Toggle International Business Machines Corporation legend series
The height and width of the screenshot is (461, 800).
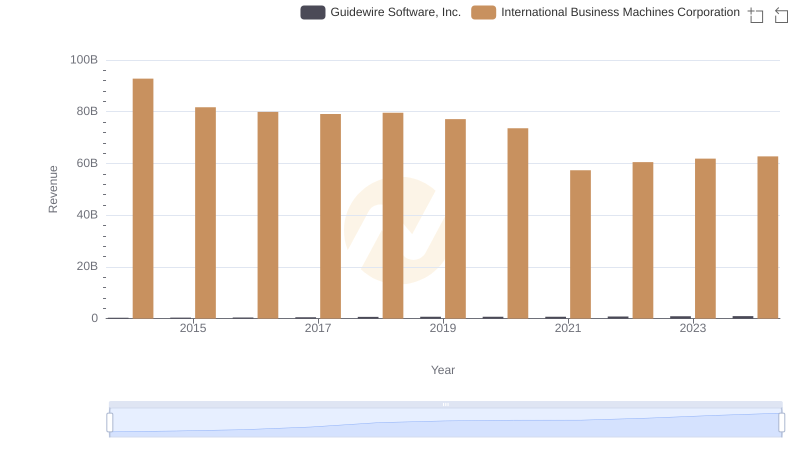[x=606, y=12]
